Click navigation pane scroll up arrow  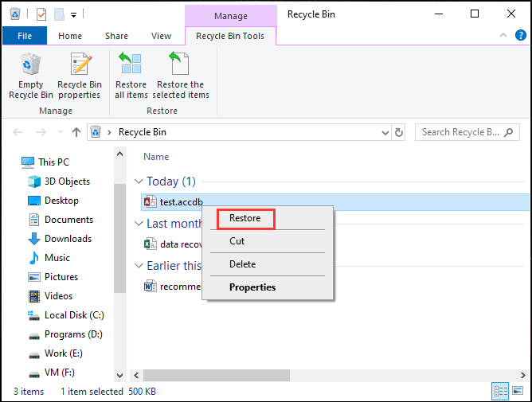click(x=119, y=154)
